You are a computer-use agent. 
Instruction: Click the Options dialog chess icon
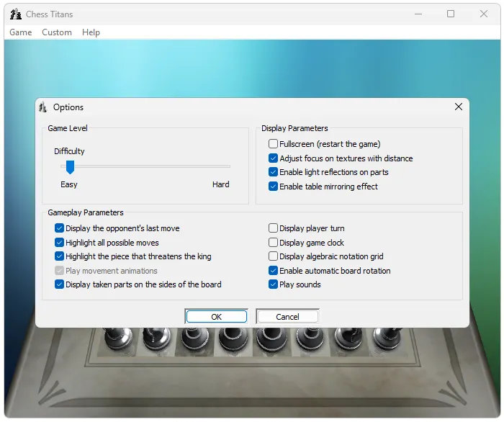(42, 107)
